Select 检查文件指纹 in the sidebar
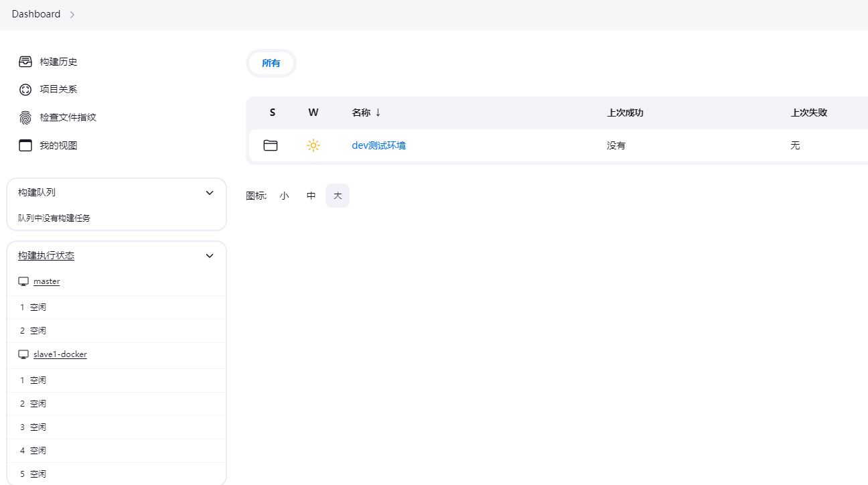Viewport: 868px width, 485px height. pos(25,117)
